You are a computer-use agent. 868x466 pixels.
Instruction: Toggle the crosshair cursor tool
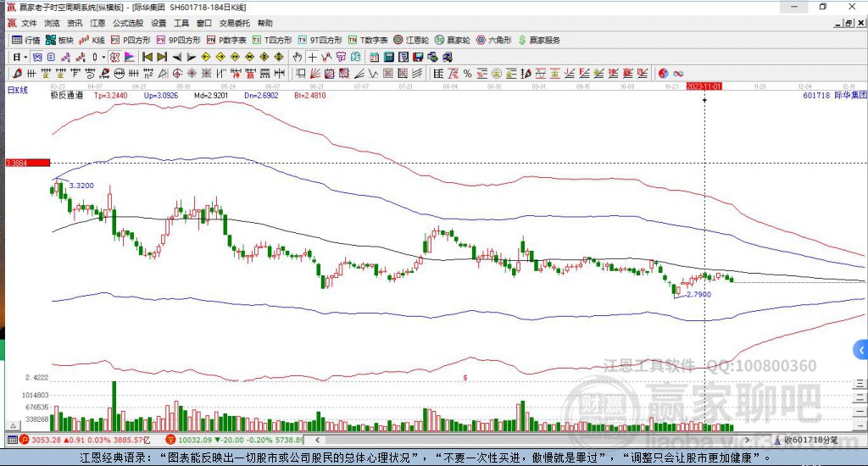coord(312,57)
